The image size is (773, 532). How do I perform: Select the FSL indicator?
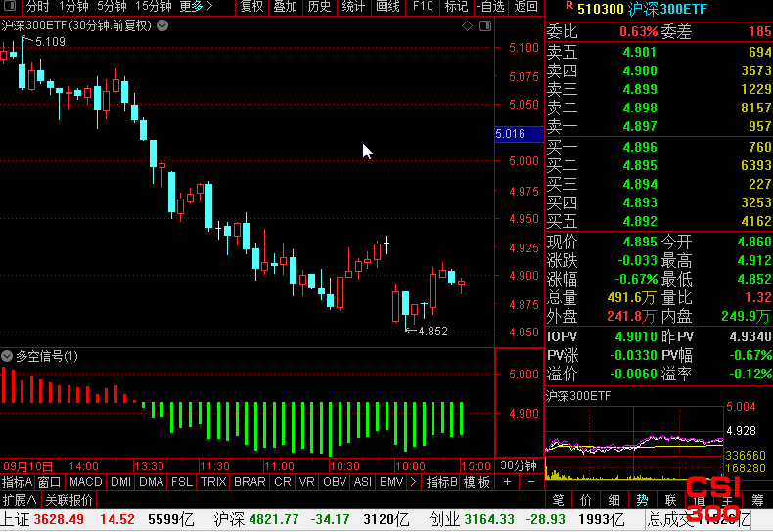182,482
